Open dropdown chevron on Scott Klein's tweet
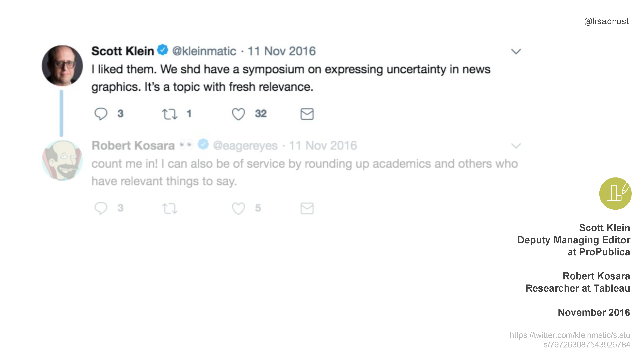Image resolution: width=644 pixels, height=362 pixels. click(516, 51)
